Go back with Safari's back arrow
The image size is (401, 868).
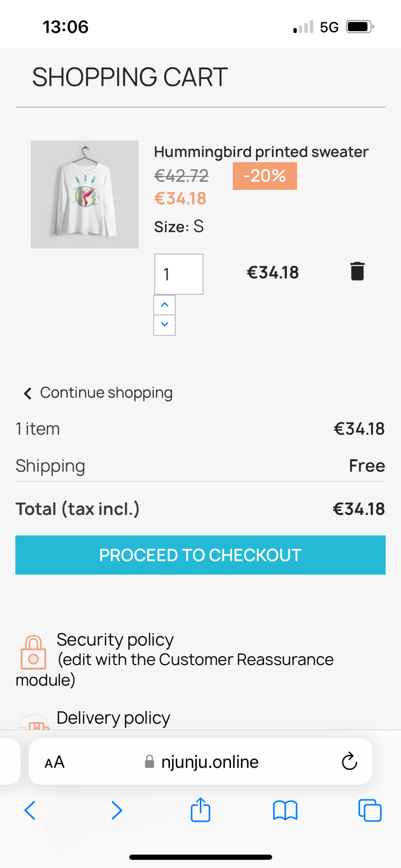[x=30, y=810]
